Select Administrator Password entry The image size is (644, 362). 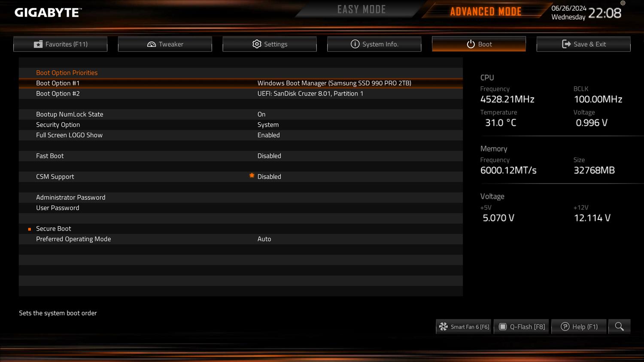point(71,197)
